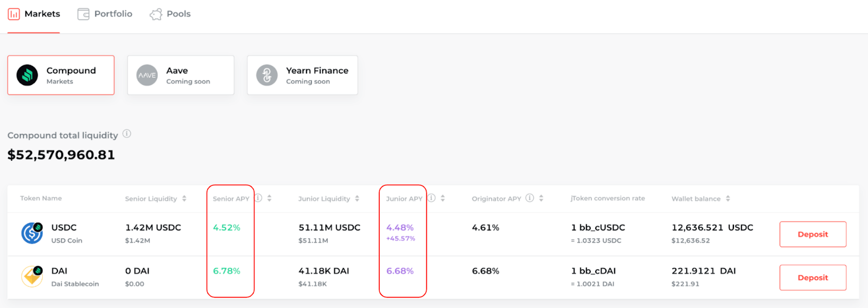The width and height of the screenshot is (868, 308).
Task: Click the Originator APY info icon
Action: point(530,198)
